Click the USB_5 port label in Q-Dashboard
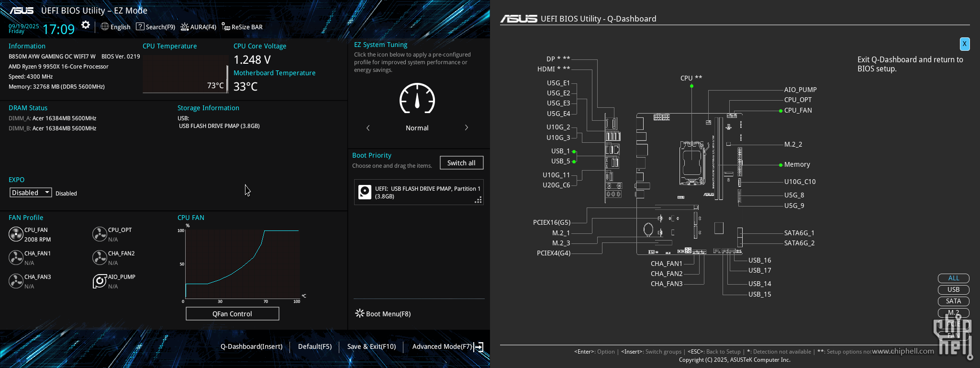Image resolution: width=980 pixels, height=368 pixels. pyautogui.click(x=560, y=161)
